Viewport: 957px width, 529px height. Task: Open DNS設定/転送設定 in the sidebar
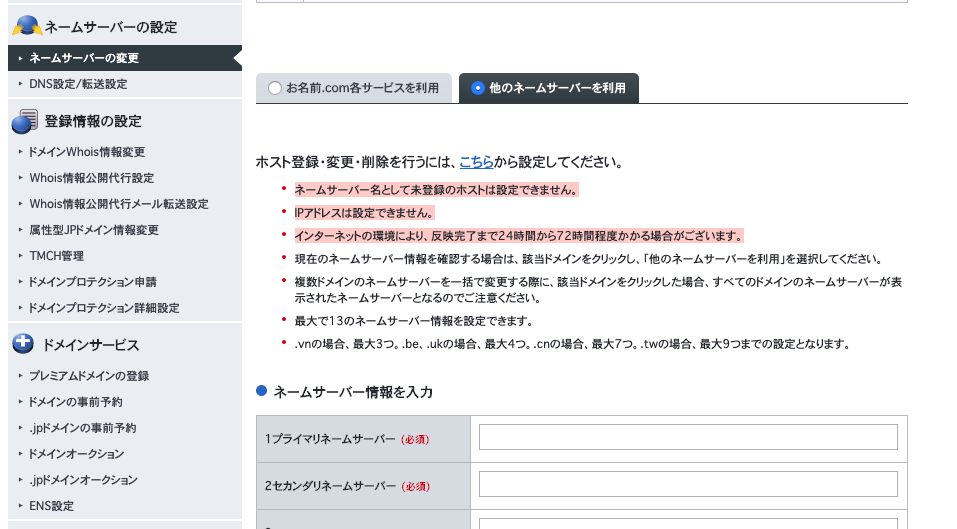click(78, 84)
